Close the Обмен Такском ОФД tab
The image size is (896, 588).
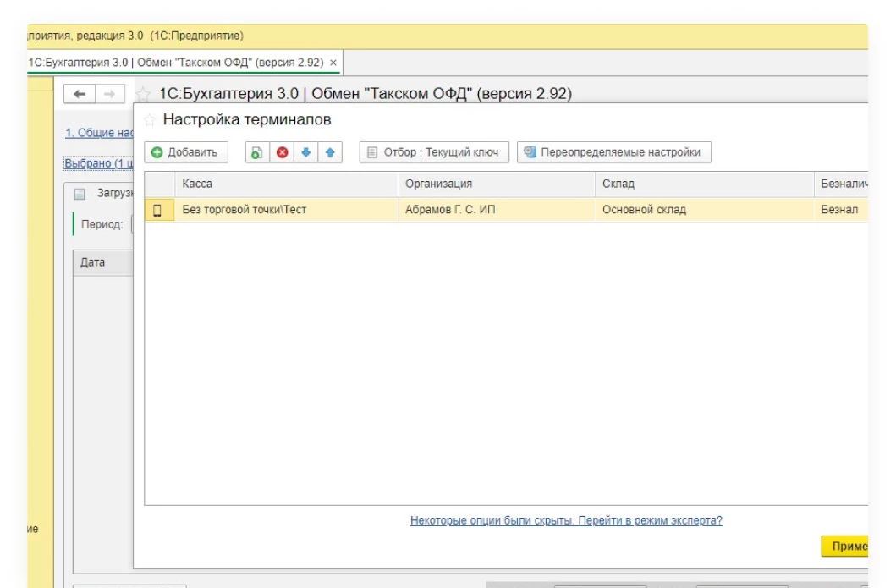tap(333, 63)
